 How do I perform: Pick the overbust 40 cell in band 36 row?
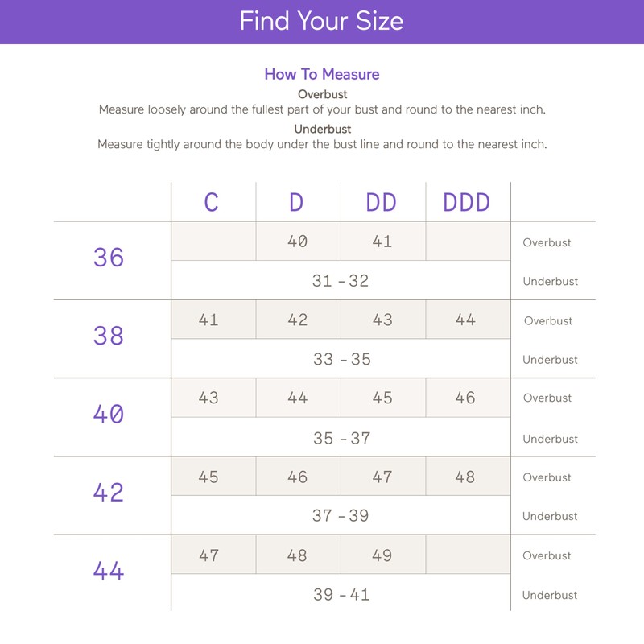[x=297, y=241]
